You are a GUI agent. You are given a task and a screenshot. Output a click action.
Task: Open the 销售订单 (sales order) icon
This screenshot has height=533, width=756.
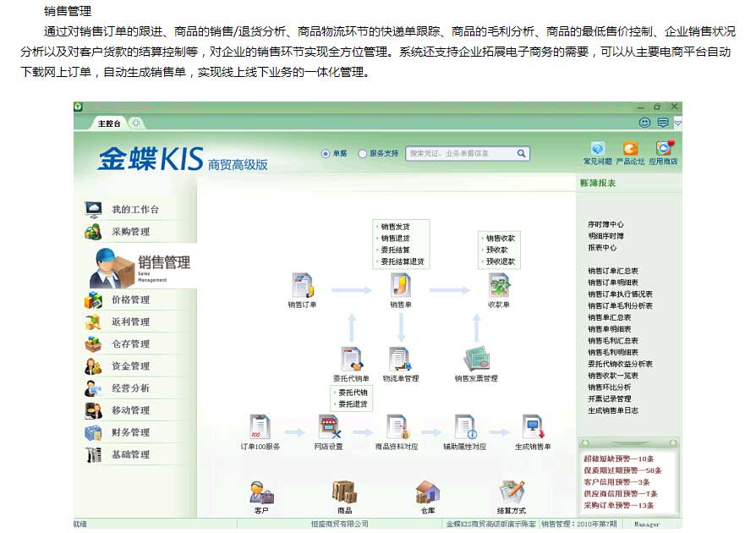click(x=302, y=285)
